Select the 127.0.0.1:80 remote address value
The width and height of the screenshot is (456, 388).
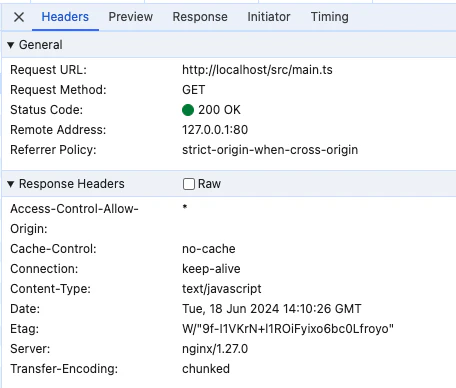click(x=215, y=130)
